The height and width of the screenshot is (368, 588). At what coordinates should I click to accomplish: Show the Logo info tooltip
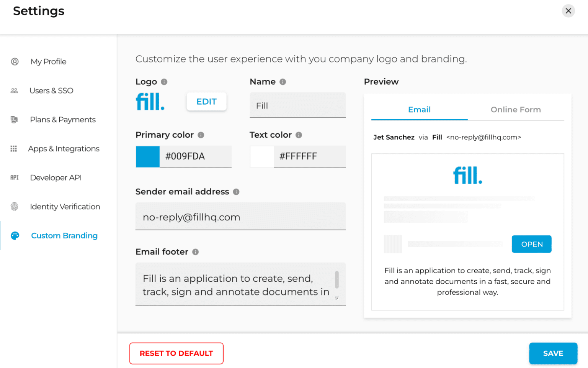(164, 81)
